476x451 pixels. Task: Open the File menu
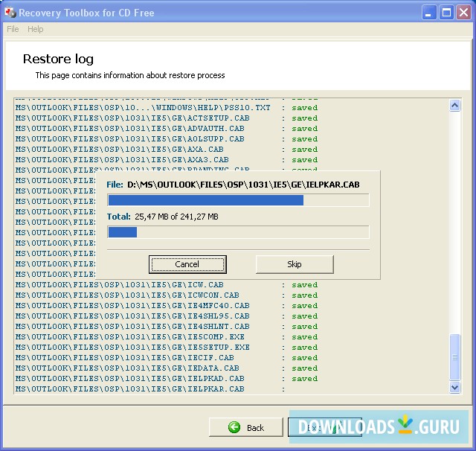pos(13,29)
